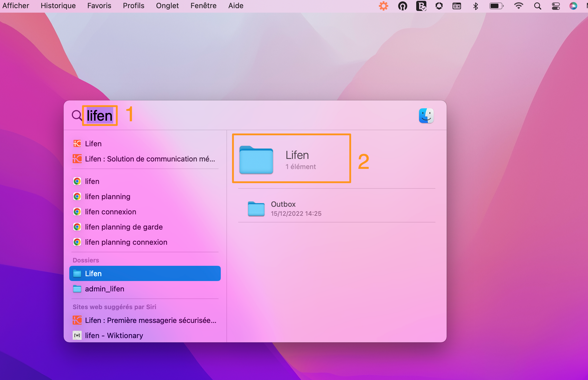
Task: Click the Wi-Fi status icon
Action: [x=518, y=6]
